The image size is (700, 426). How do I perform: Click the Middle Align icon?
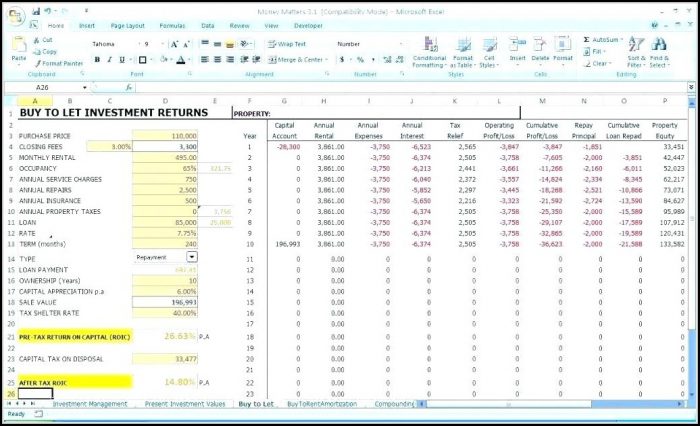[217, 43]
